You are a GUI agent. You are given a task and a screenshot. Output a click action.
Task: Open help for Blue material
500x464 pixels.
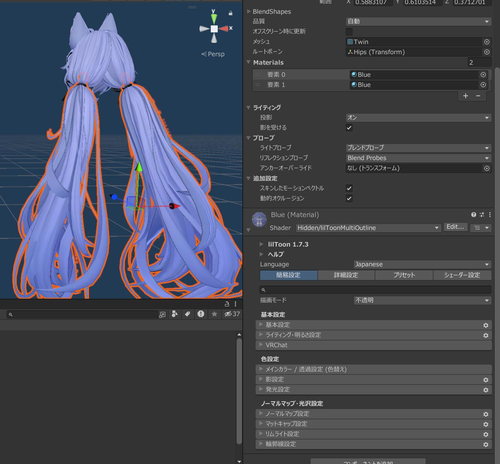point(474,215)
